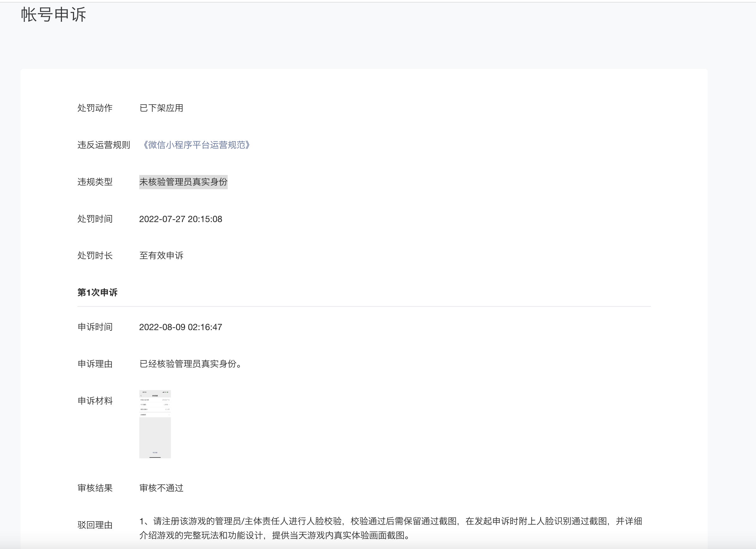Screen dimensions: 756x549
Task: Click the 处罚时间 label
Action: 95,219
